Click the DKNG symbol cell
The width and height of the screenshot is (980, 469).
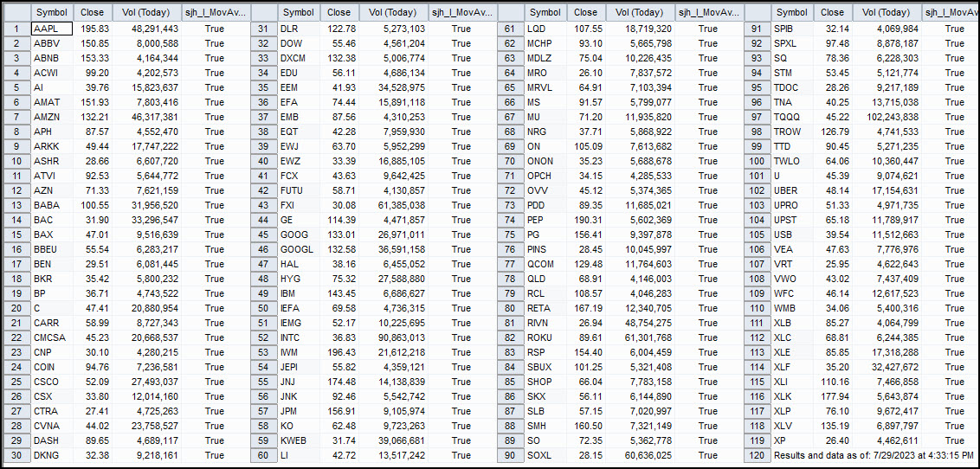pos(52,457)
